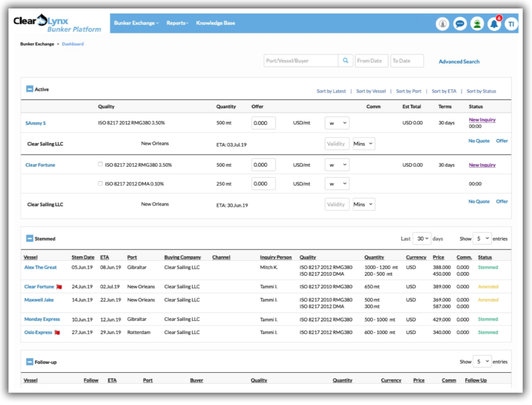532x405 pixels.
Task: Sort Follow-up table by Buyer header
Action: pos(196,380)
